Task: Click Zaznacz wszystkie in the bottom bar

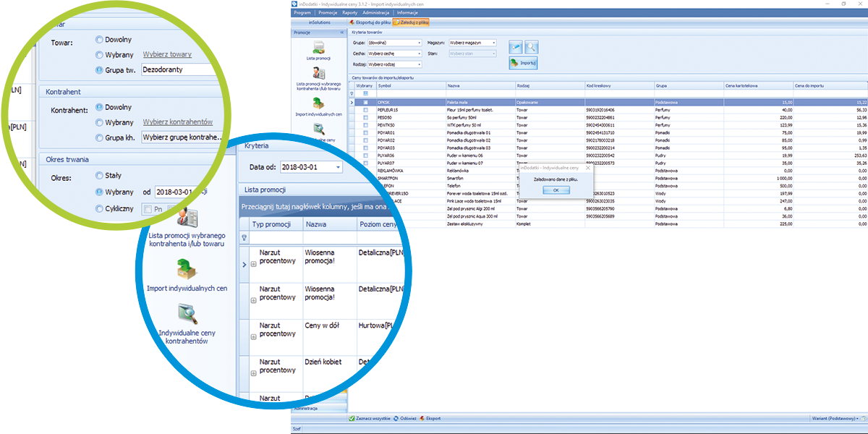Action: click(370, 418)
